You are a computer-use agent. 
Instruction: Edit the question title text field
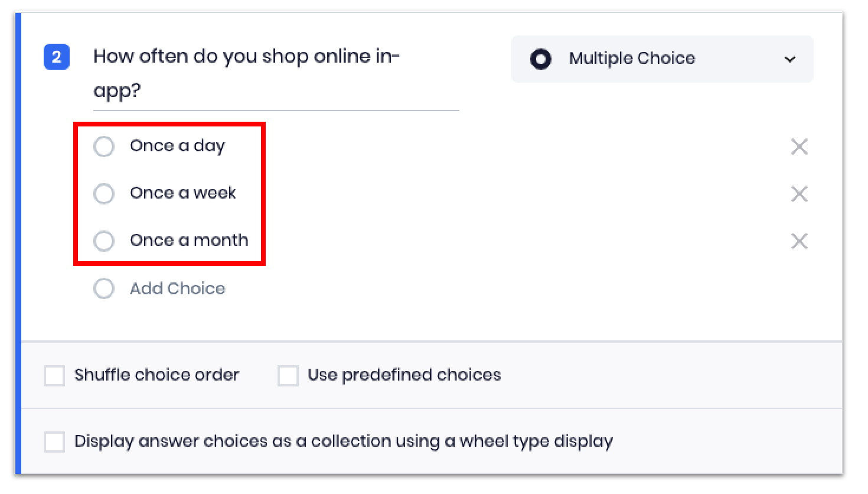click(275, 74)
